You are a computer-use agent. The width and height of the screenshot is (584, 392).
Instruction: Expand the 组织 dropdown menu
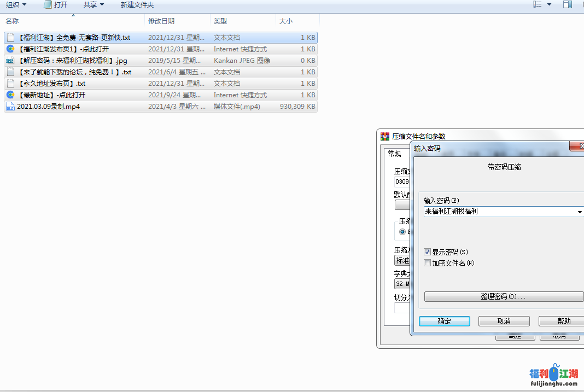(13, 4)
